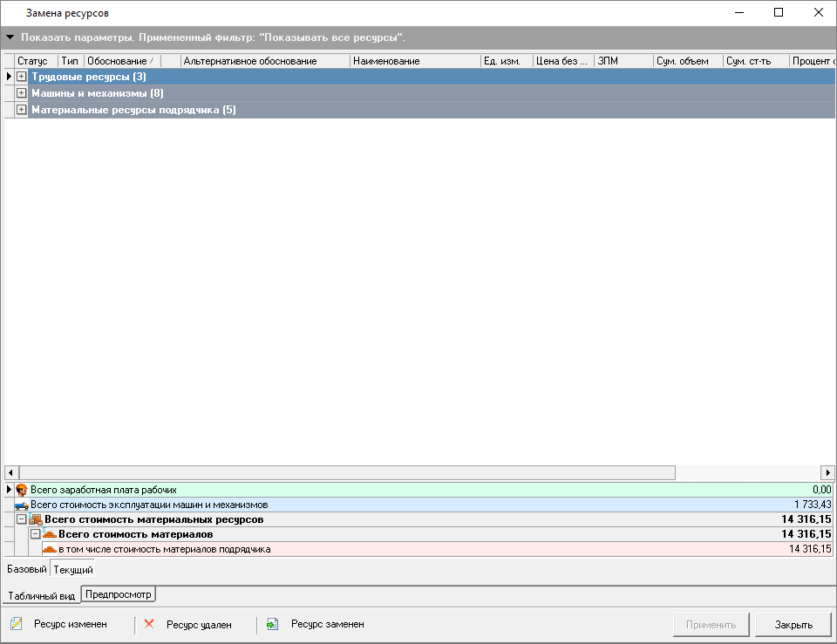The image size is (837, 644).
Task: Click the Цена без column header
Action: click(x=564, y=61)
